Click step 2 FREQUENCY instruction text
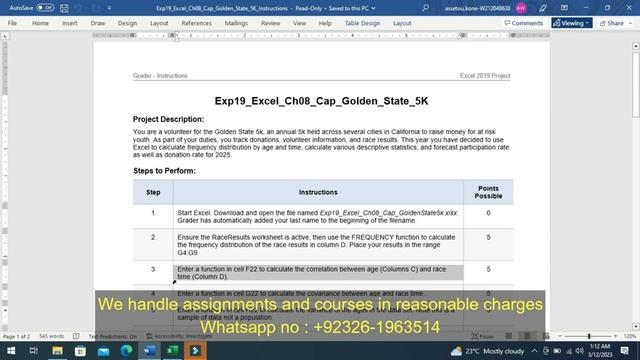Image resolution: width=640 pixels, height=360 pixels. pos(316,245)
